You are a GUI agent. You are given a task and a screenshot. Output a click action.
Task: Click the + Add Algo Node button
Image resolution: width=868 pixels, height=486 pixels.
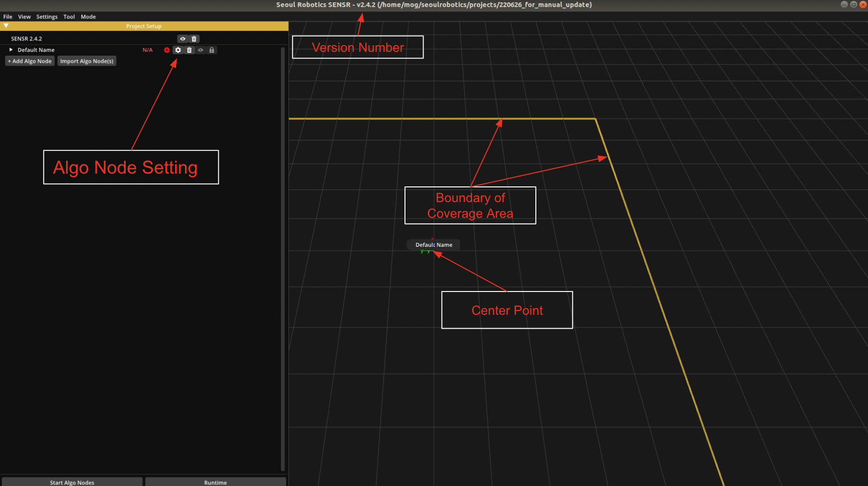pos(30,61)
